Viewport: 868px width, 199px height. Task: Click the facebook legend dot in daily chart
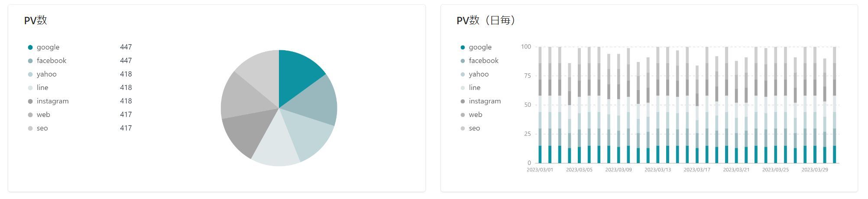463,61
